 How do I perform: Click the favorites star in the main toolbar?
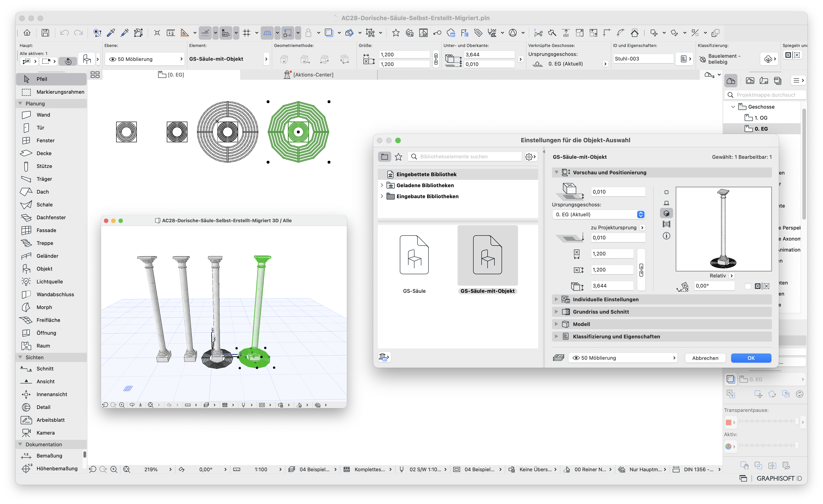pos(396,33)
